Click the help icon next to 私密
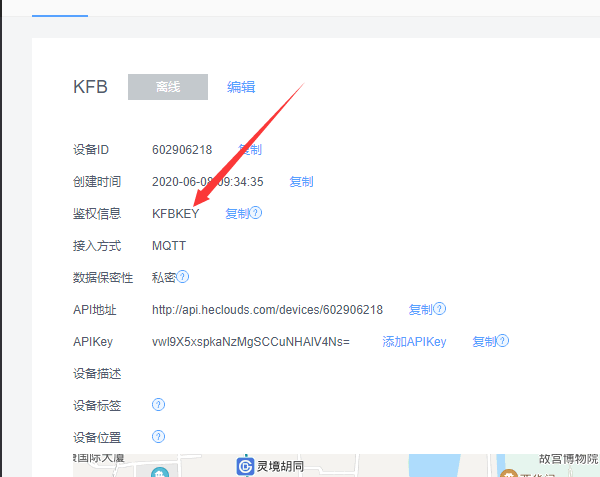The width and height of the screenshot is (600, 477). click(183, 277)
